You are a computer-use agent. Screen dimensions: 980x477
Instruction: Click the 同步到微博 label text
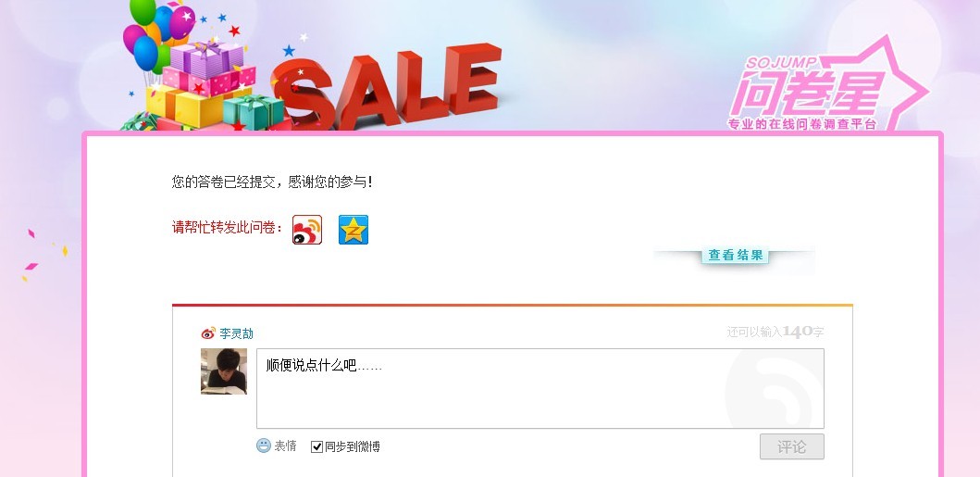point(353,447)
